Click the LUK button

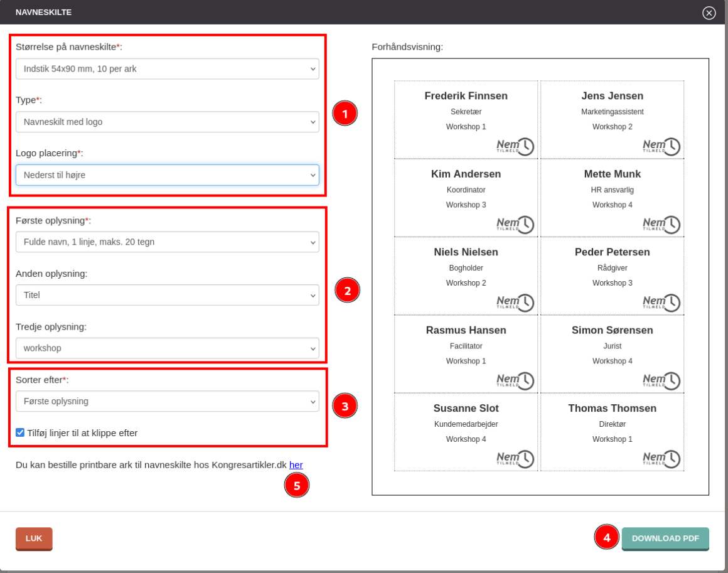pyautogui.click(x=34, y=538)
